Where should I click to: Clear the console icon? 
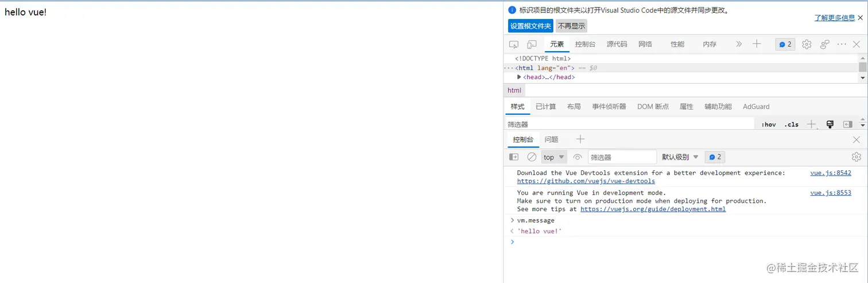tap(532, 157)
